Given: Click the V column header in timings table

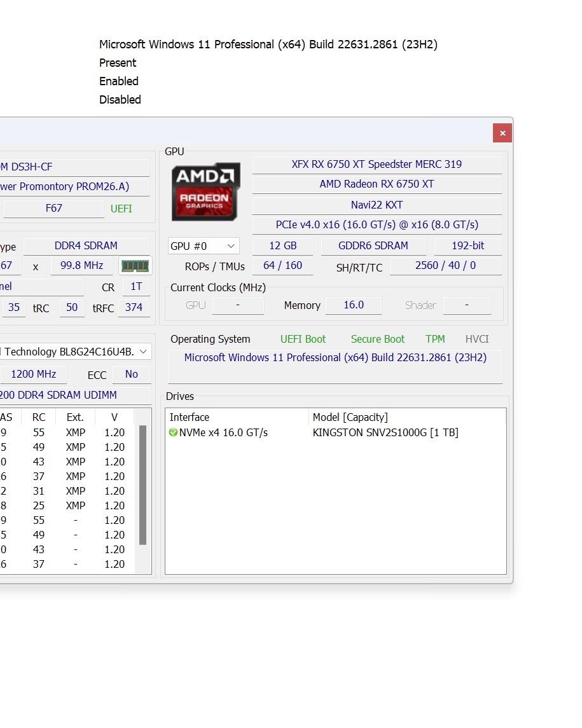Looking at the screenshot, I should coord(114,417).
